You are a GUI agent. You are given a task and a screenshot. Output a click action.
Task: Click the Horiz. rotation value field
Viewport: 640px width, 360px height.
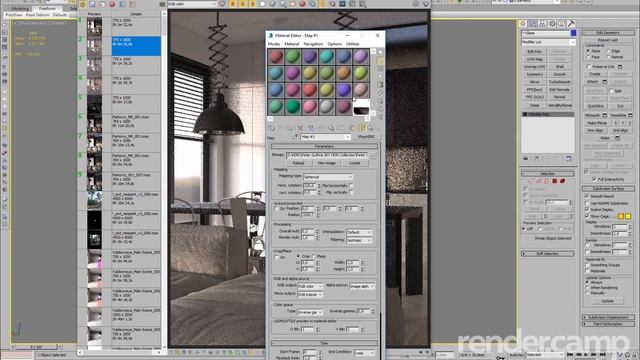(x=309, y=186)
